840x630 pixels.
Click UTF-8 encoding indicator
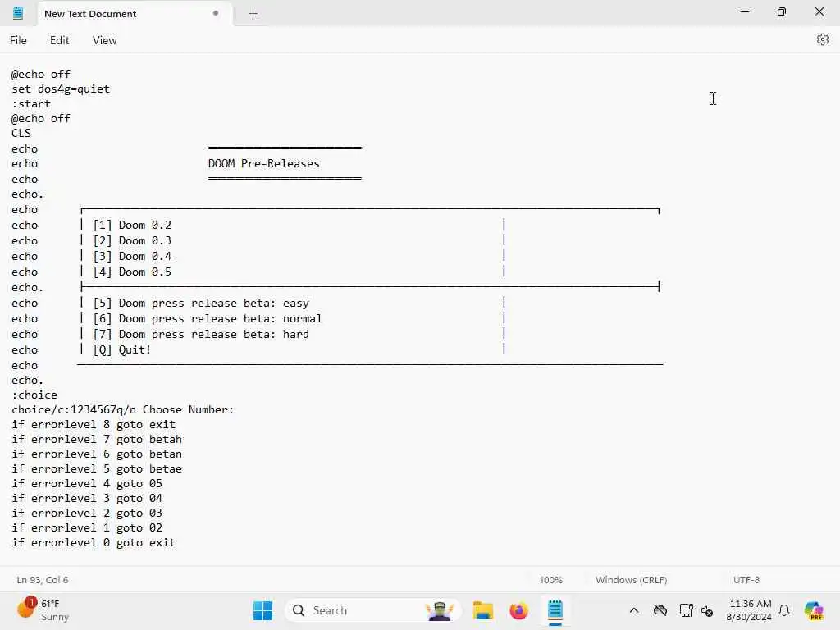(746, 580)
